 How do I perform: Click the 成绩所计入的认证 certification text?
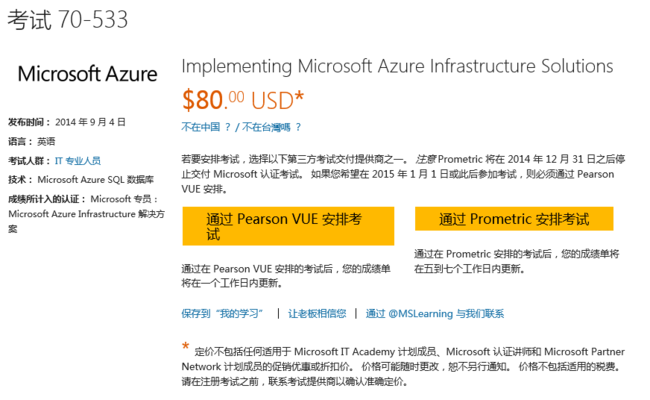point(86,214)
